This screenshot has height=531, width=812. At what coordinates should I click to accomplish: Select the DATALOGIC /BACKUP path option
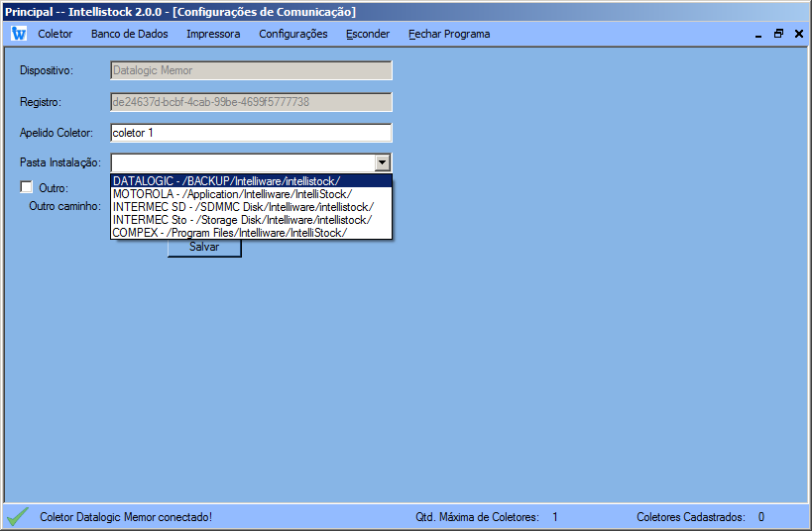251,181
